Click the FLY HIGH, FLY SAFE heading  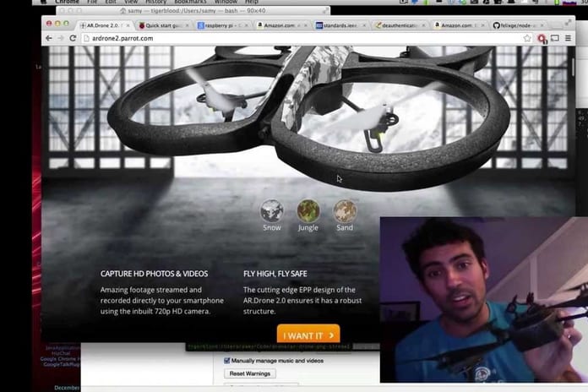275,274
